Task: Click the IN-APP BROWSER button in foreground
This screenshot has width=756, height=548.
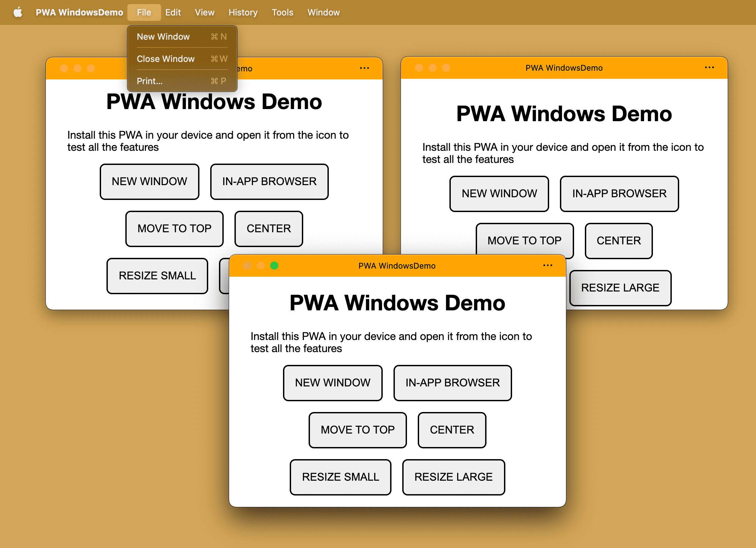Action: (452, 382)
